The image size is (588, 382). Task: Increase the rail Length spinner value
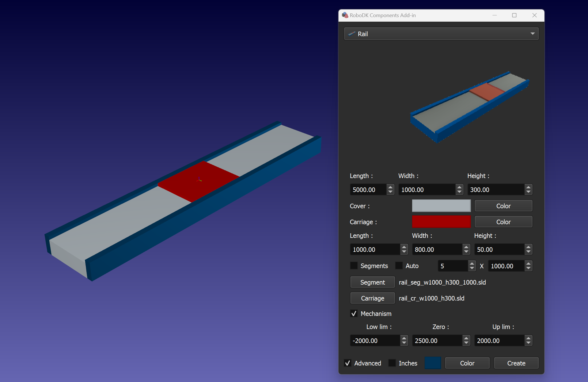coord(390,187)
